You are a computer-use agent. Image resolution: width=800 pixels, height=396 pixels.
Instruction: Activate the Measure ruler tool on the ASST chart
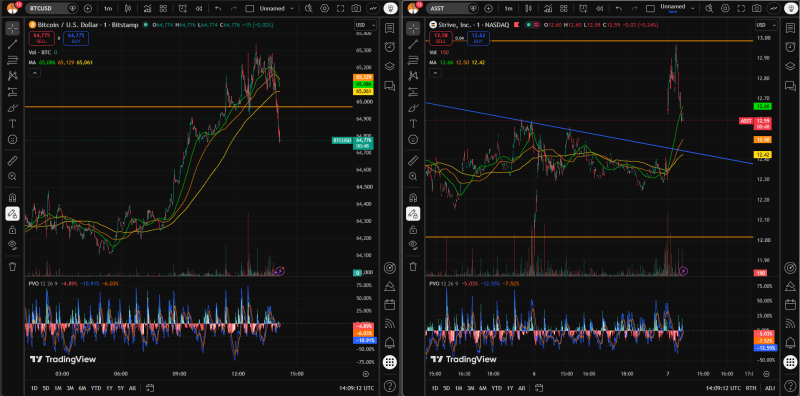(413, 161)
